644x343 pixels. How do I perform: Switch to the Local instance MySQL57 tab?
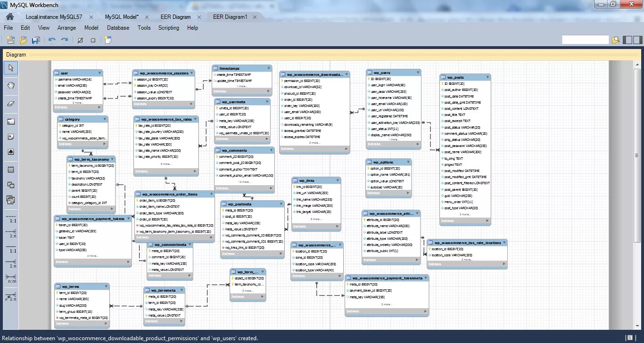tap(54, 17)
